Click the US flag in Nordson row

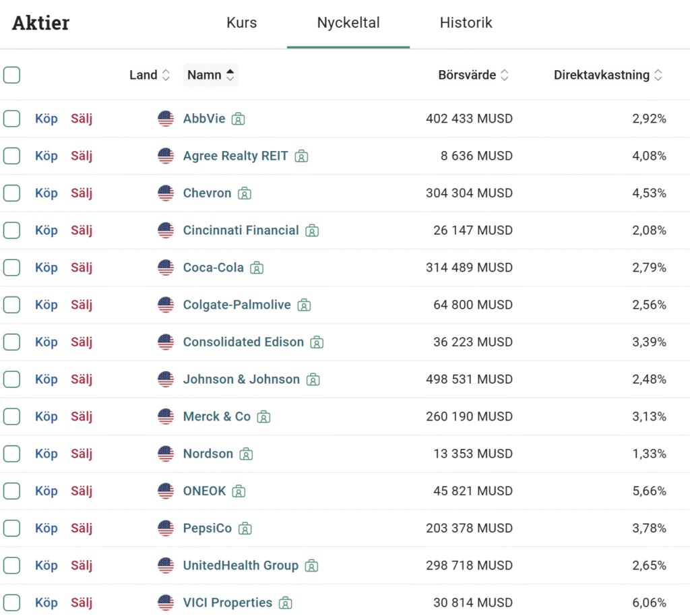(166, 454)
